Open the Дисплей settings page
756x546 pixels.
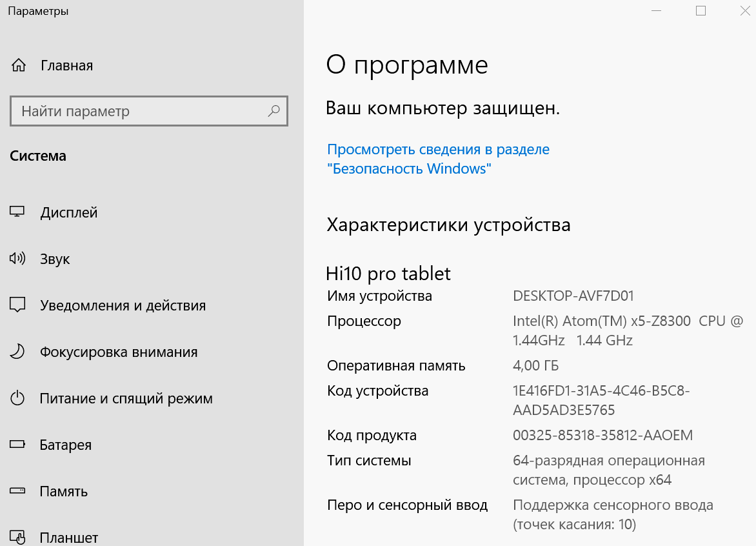point(69,212)
